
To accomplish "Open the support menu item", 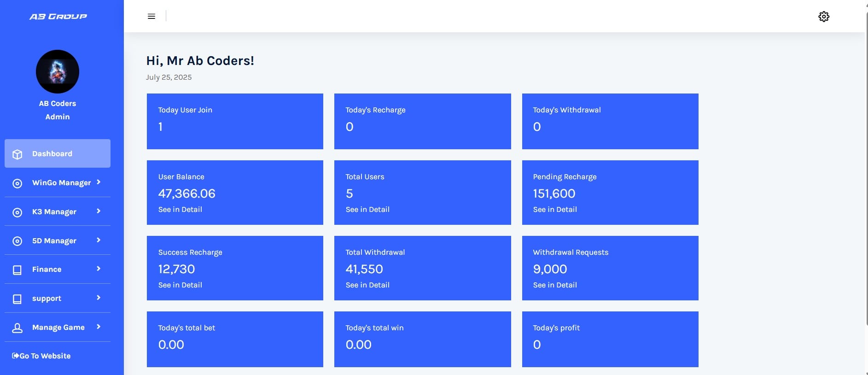I will 47,299.
